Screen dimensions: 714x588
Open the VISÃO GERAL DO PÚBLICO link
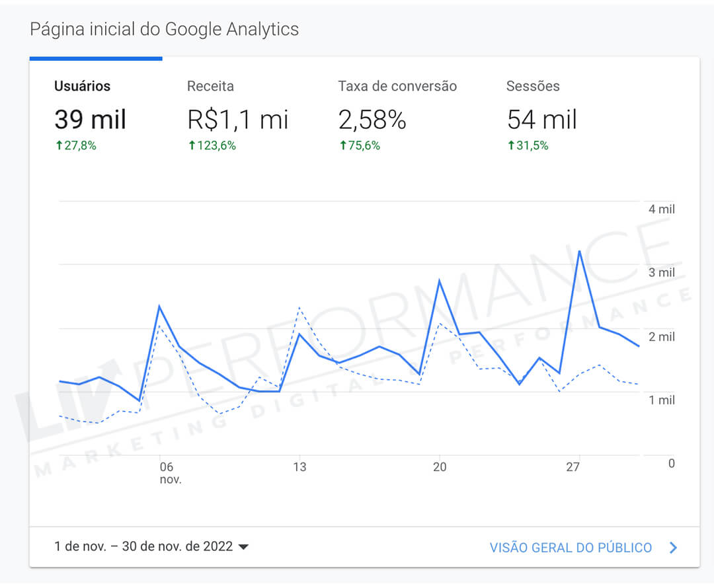[571, 548]
